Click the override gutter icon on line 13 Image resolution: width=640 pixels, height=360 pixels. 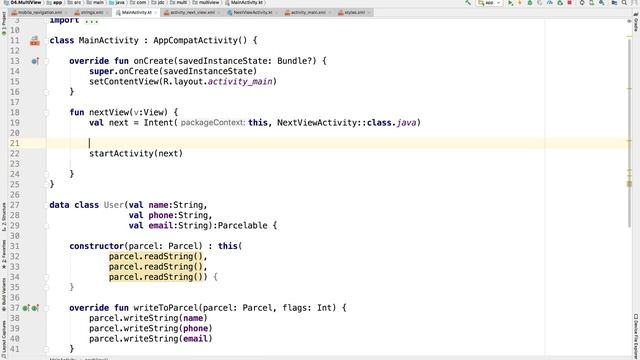[x=35, y=61]
